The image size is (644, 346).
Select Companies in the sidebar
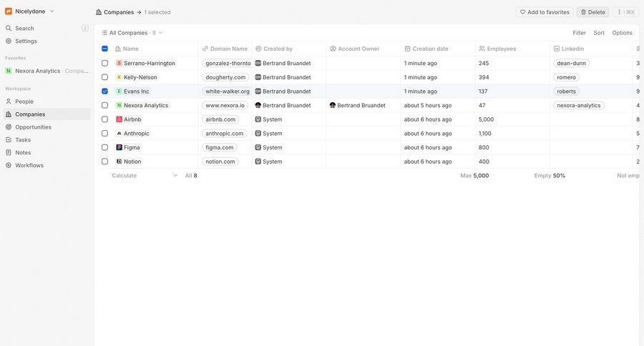tap(47, 114)
